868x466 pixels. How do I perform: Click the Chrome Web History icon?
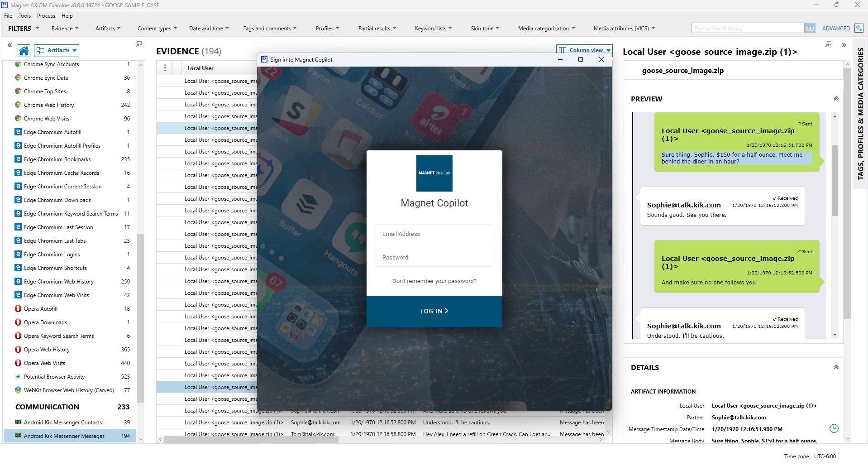(x=18, y=105)
